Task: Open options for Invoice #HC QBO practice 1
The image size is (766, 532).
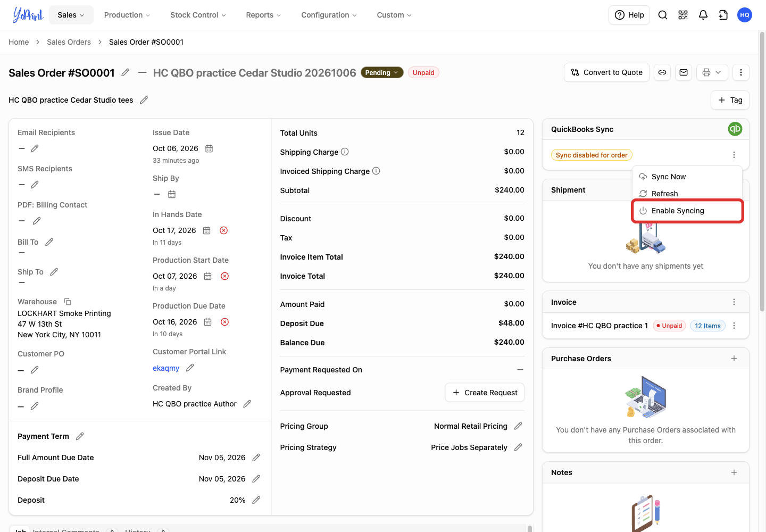Action: pos(734,326)
